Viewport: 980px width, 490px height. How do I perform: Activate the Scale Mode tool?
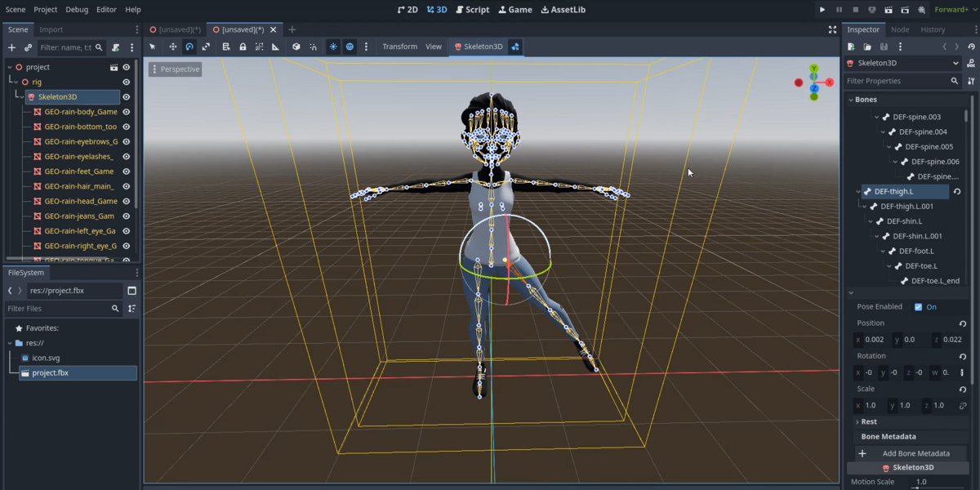coord(206,47)
